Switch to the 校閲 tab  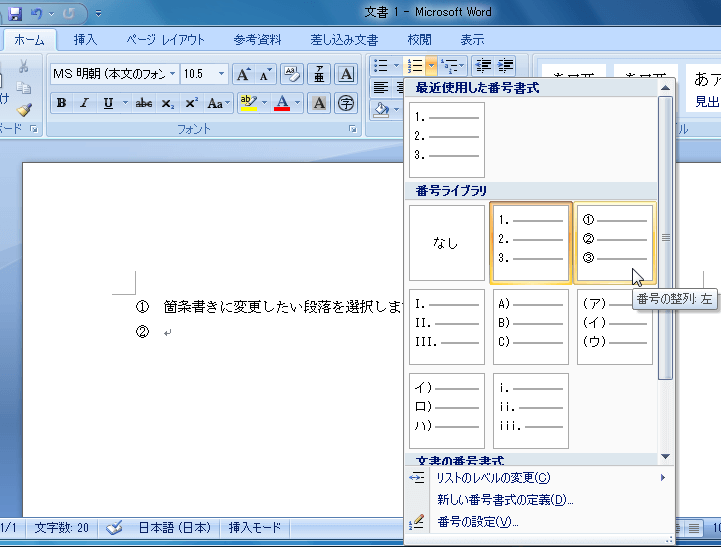pos(419,40)
